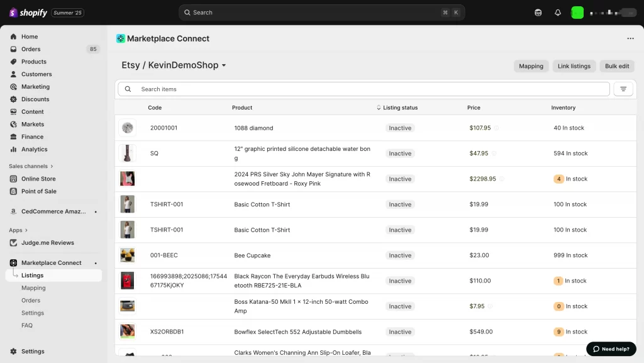
Task: Click the Finance bank icon
Action: point(14,137)
